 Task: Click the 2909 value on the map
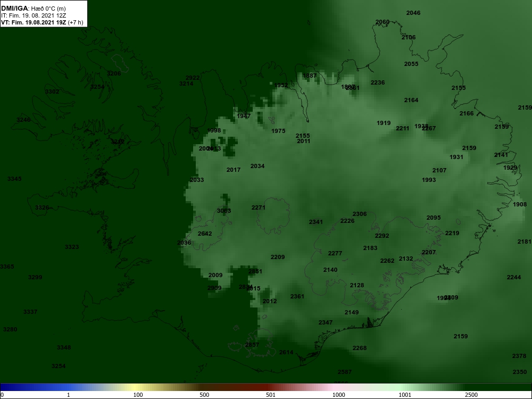coord(214,288)
